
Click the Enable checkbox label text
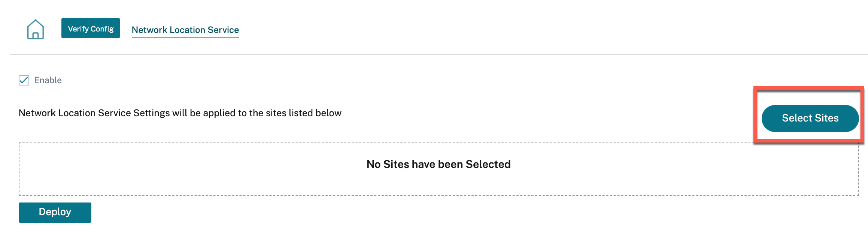tap(48, 80)
